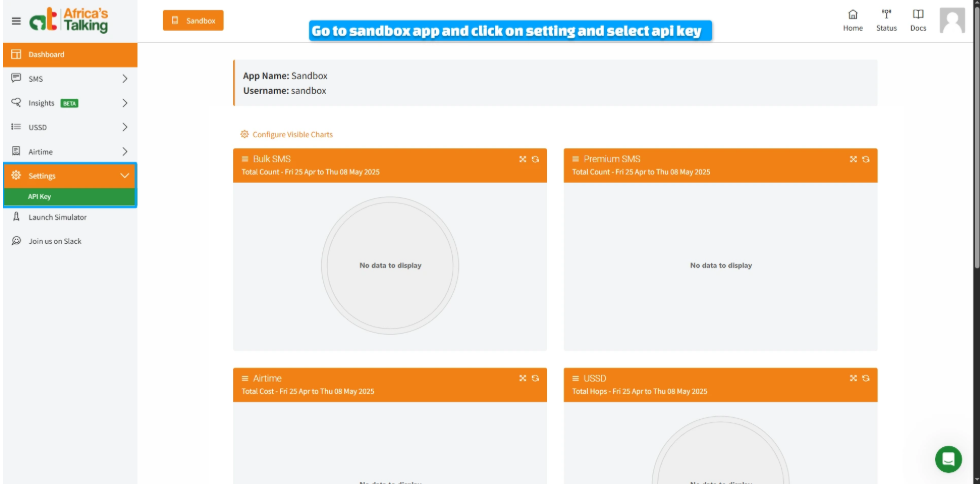
Task: Click the Bulk SMS empty donut chart
Action: pyautogui.click(x=390, y=266)
